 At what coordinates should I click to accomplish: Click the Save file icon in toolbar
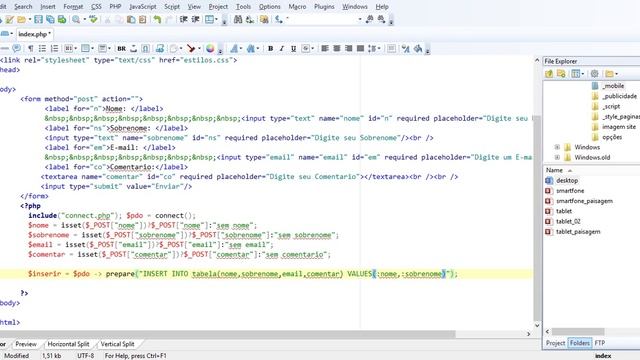click(38, 19)
